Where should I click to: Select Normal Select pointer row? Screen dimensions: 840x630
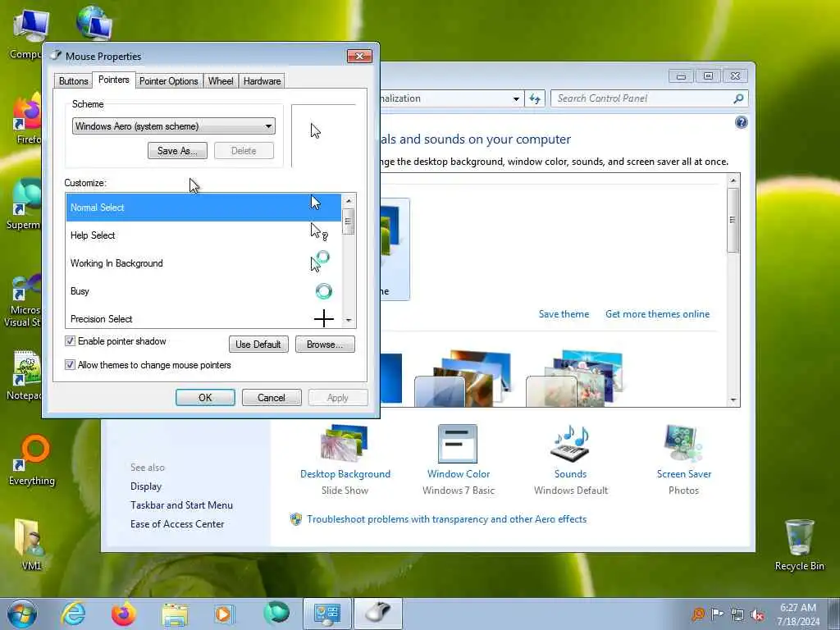click(x=203, y=208)
